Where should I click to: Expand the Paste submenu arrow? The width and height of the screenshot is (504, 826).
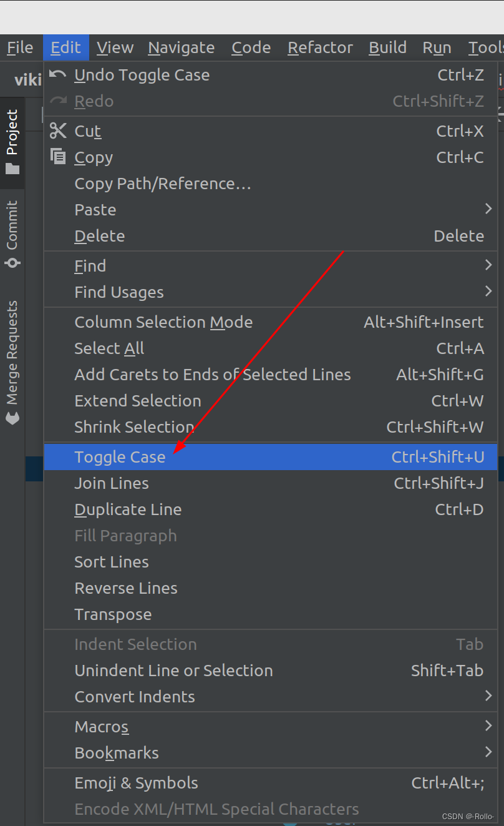488,209
